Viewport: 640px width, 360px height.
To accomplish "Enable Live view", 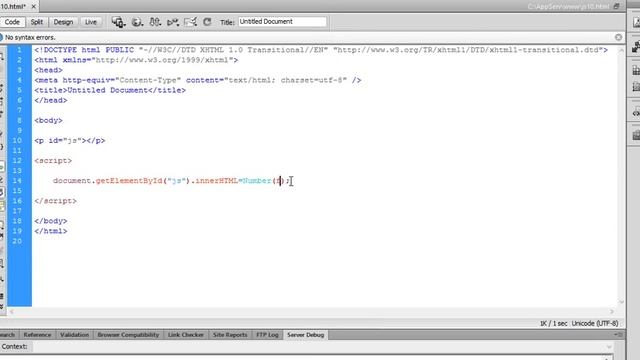I will pos(91,22).
